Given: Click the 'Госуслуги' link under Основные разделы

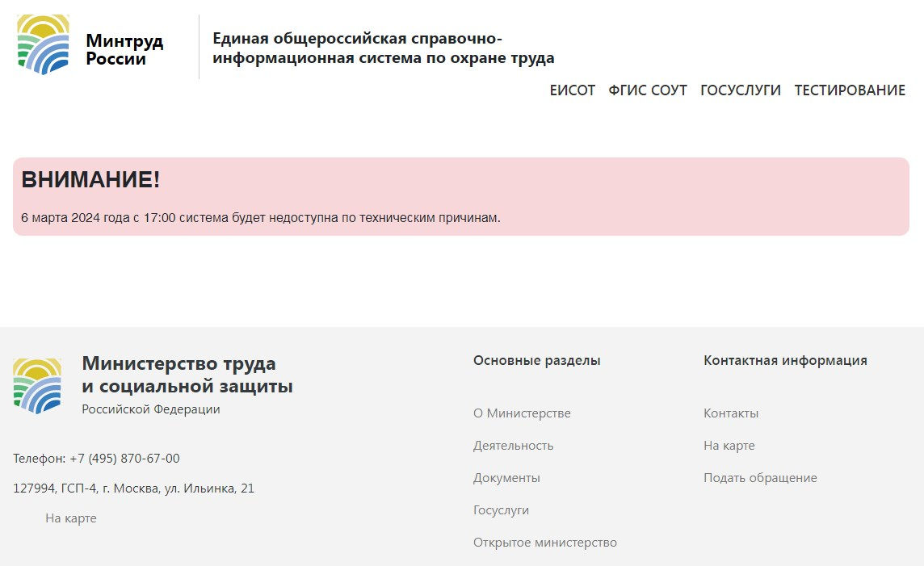Looking at the screenshot, I should tap(501, 510).
